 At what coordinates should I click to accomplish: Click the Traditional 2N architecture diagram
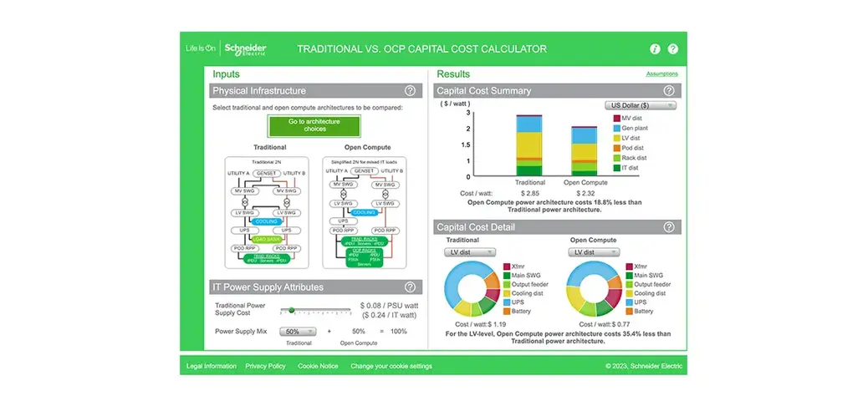266,212
